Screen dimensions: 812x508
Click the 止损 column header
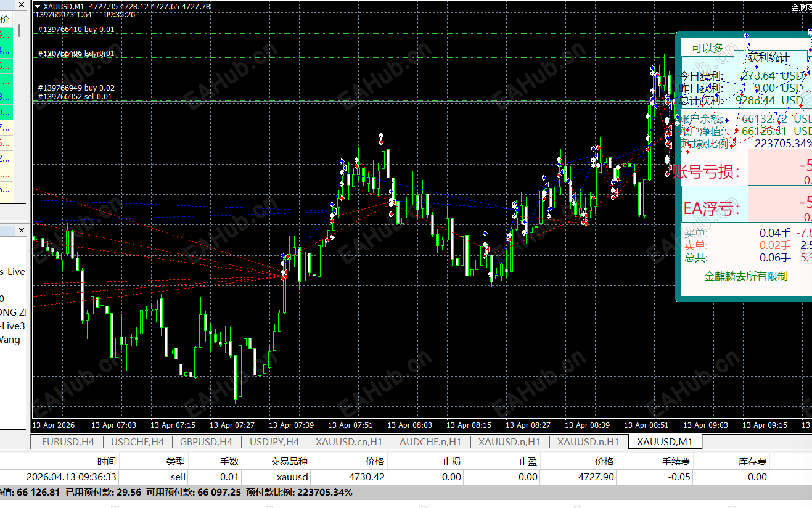[x=452, y=461]
